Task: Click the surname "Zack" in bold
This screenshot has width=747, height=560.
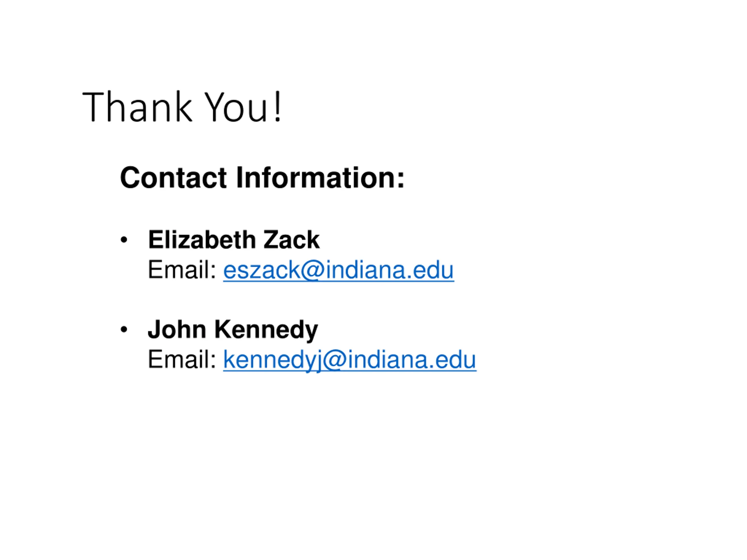Action: click(x=292, y=240)
